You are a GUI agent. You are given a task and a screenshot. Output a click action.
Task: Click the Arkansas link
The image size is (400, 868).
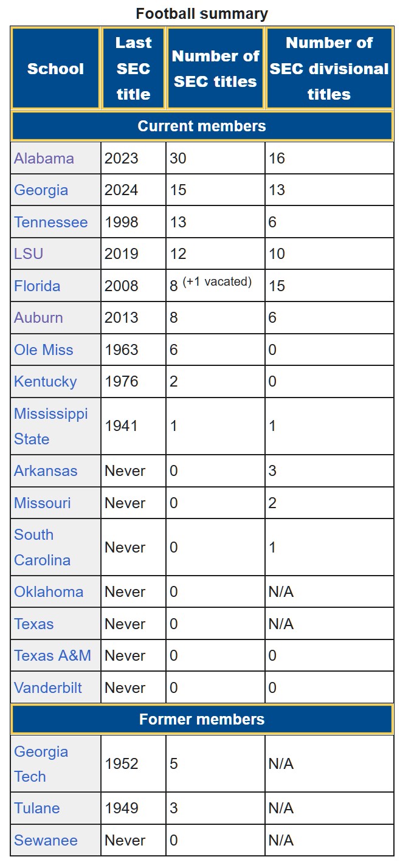coord(46,471)
